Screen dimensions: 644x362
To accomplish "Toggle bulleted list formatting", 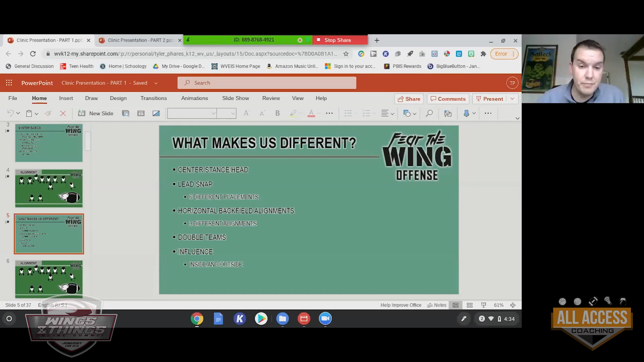I will tap(348, 113).
